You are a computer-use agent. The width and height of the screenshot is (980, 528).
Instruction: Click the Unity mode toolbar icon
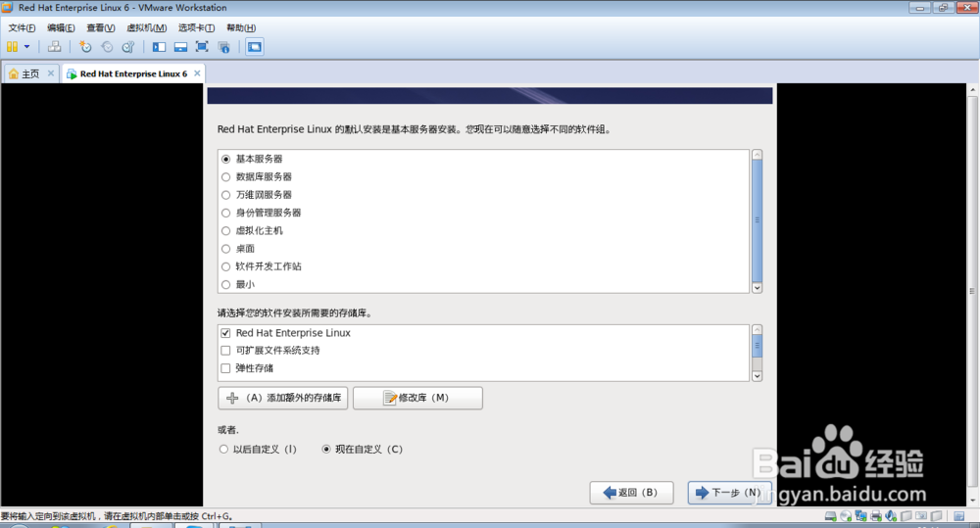click(223, 47)
